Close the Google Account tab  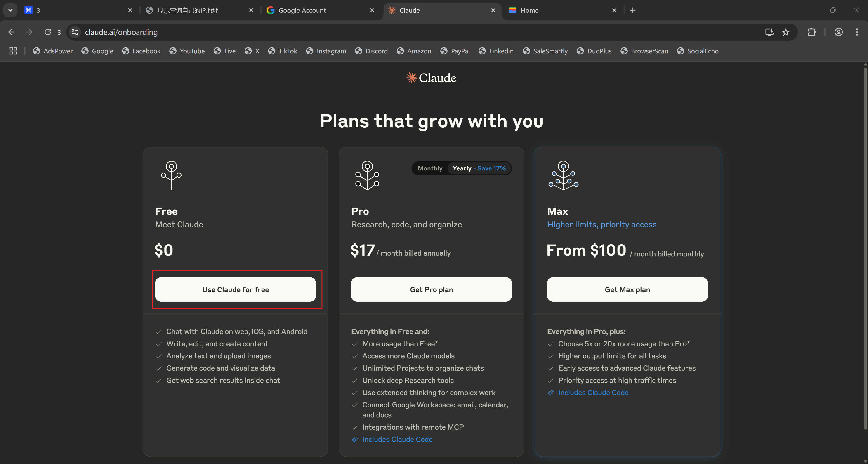[x=372, y=10]
